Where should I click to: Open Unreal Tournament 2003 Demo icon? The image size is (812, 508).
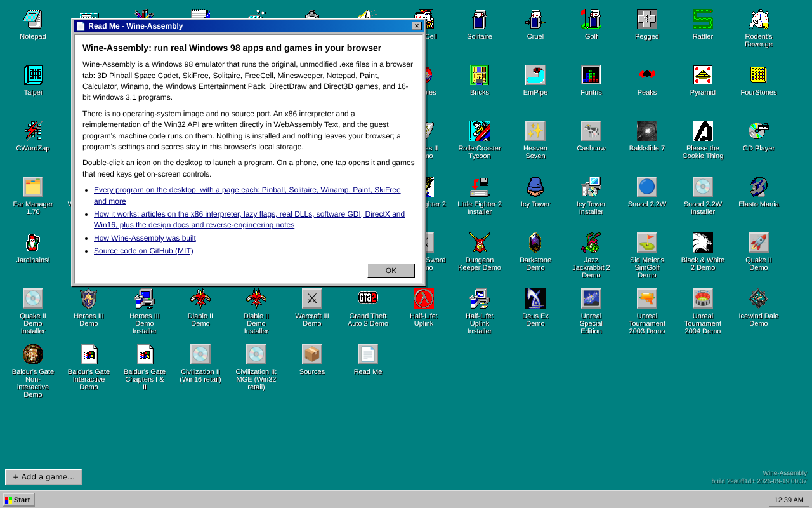click(647, 298)
